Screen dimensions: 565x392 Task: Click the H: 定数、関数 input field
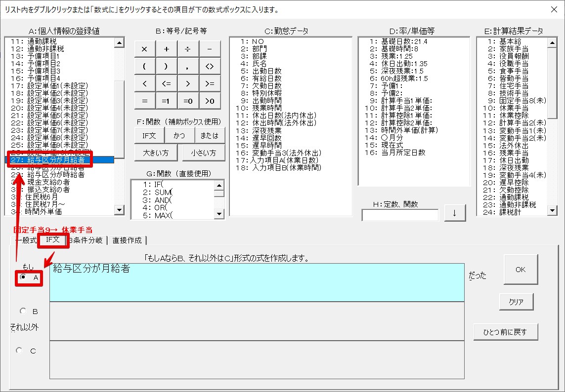coord(400,215)
